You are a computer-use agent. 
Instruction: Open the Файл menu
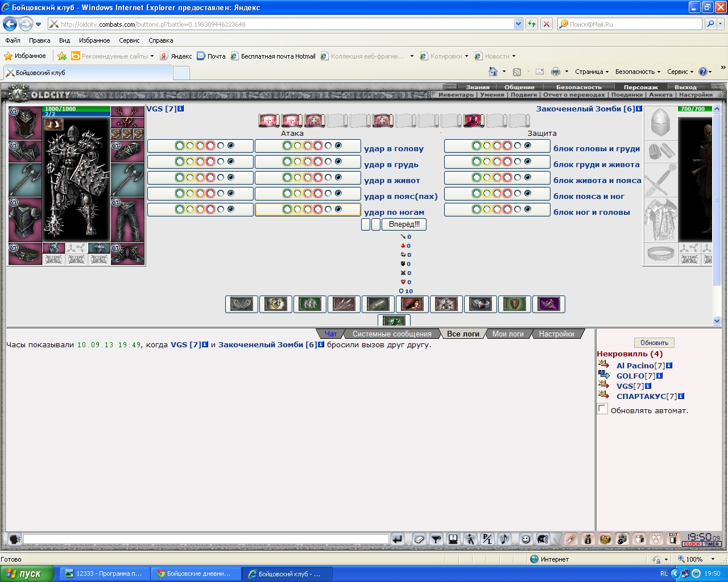coord(13,40)
